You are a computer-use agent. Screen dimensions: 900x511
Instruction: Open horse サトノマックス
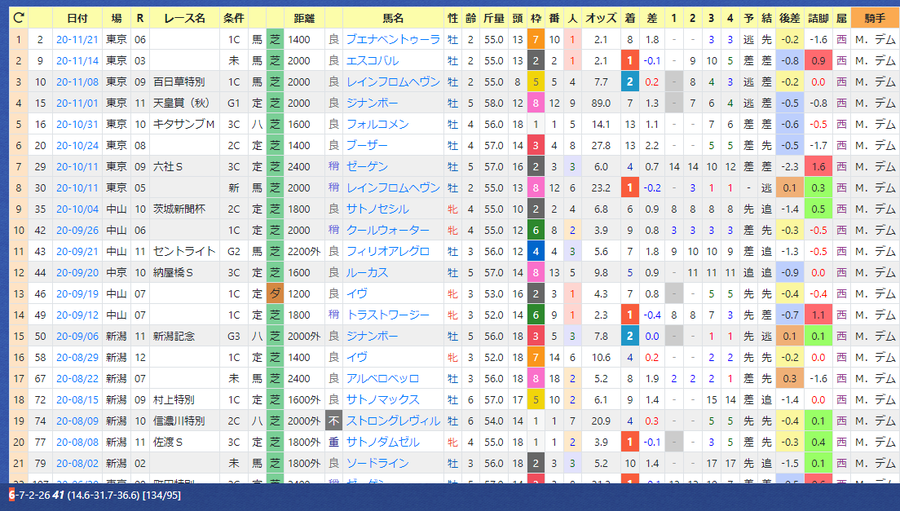[383, 400]
